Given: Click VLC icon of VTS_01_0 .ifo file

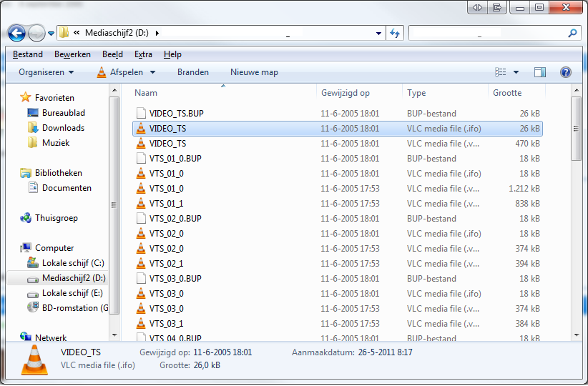Looking at the screenshot, I should tap(141, 173).
